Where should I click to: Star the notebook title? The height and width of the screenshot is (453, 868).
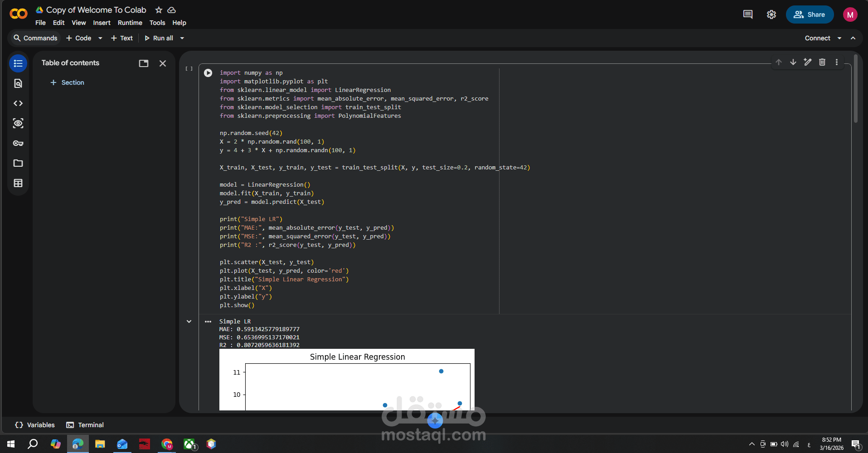(159, 10)
